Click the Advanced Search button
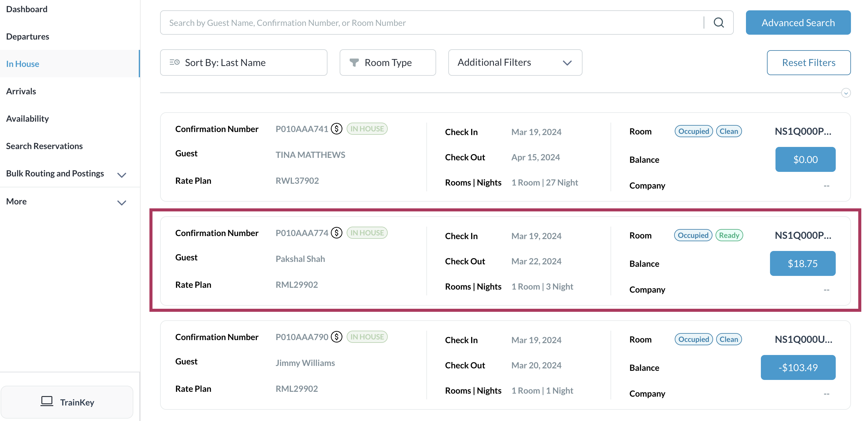This screenshot has height=421, width=868. 798,23
